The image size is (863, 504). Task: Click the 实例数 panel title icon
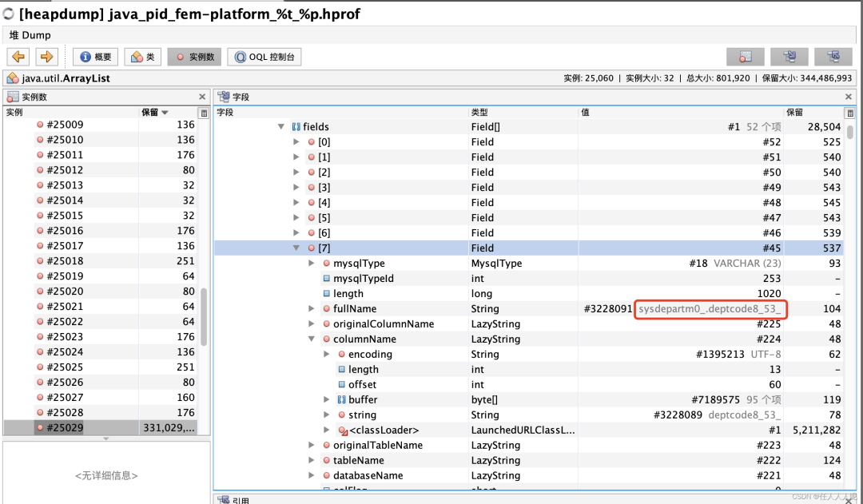(x=13, y=97)
